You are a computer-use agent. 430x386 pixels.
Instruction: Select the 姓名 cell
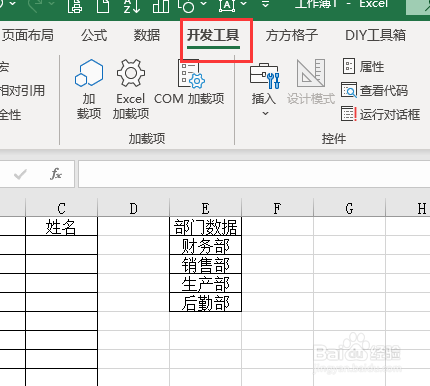61,227
